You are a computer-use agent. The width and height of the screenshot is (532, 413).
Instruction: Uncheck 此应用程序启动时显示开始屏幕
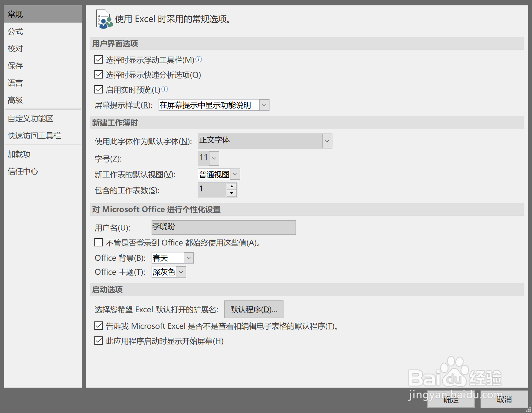click(x=99, y=341)
